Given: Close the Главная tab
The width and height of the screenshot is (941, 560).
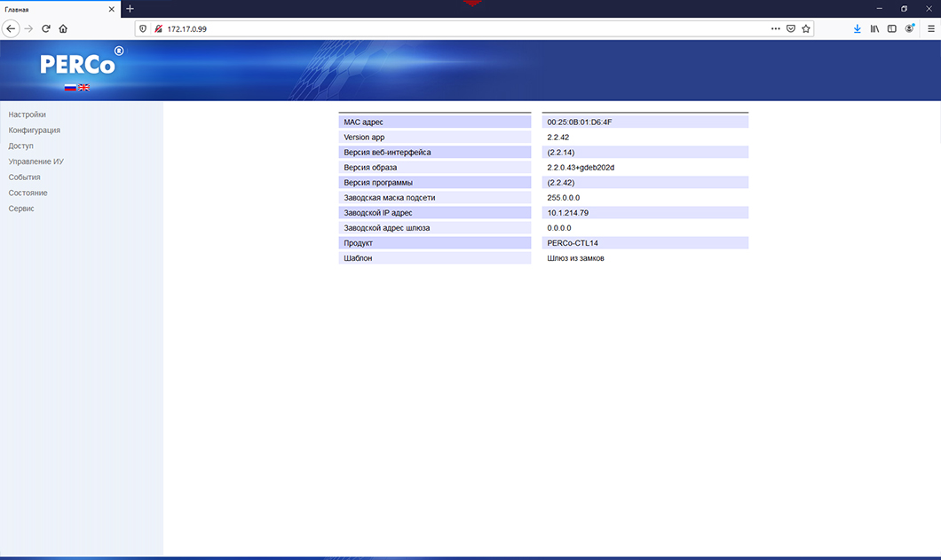Looking at the screenshot, I should click(111, 10).
